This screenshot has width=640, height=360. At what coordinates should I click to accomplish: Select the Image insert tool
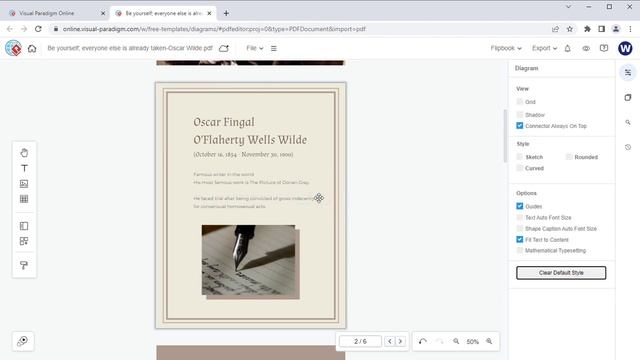pos(24,184)
